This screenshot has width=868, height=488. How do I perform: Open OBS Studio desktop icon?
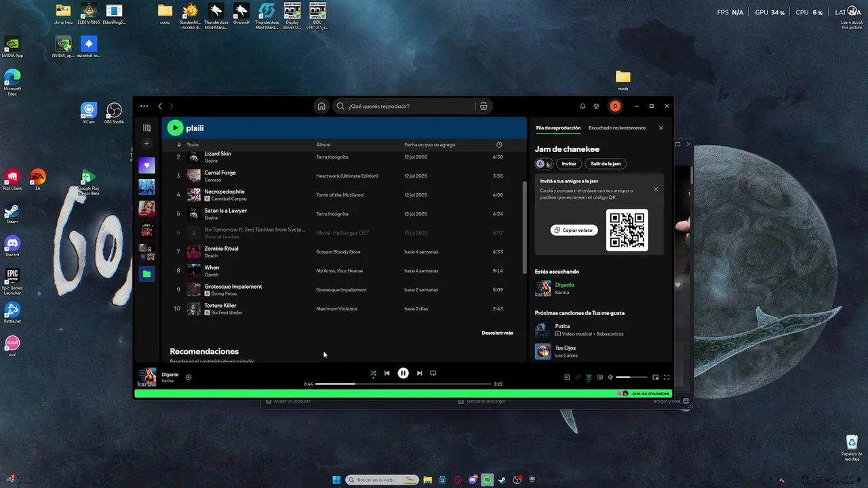pyautogui.click(x=113, y=113)
